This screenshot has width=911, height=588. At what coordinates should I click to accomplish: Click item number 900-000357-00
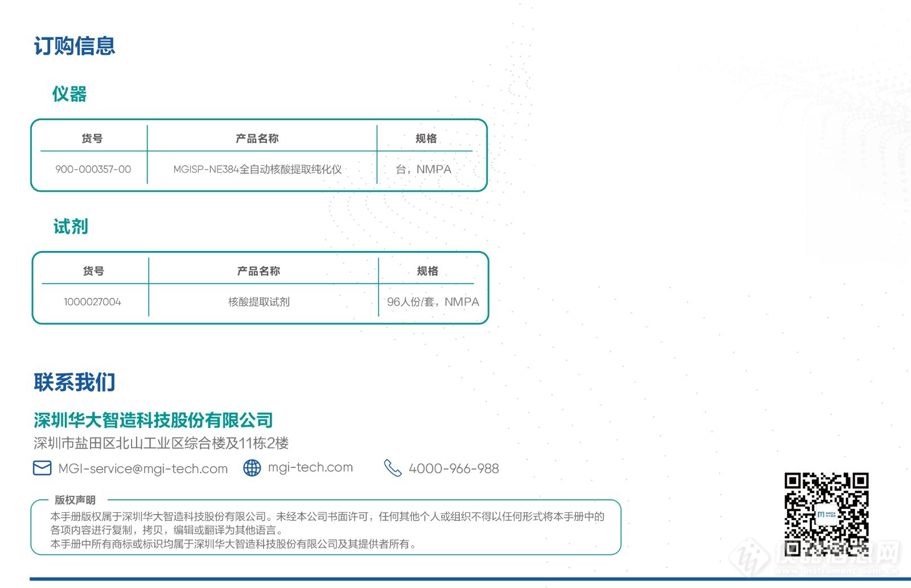93,169
